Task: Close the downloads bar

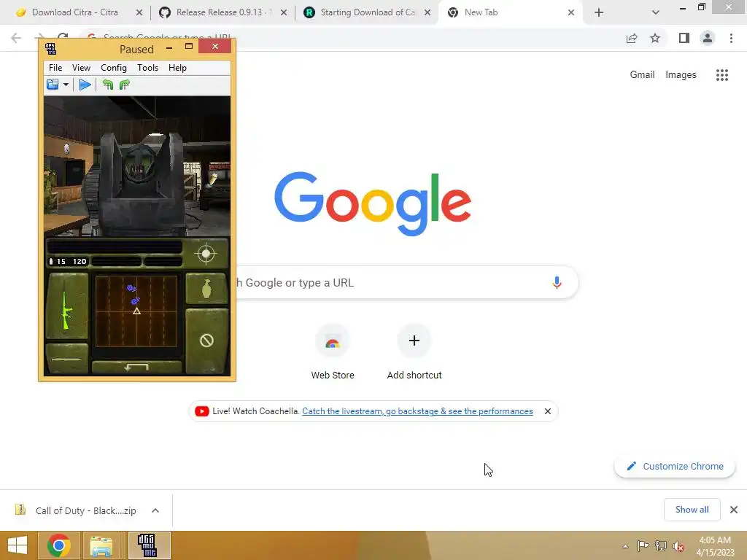Action: [734, 510]
